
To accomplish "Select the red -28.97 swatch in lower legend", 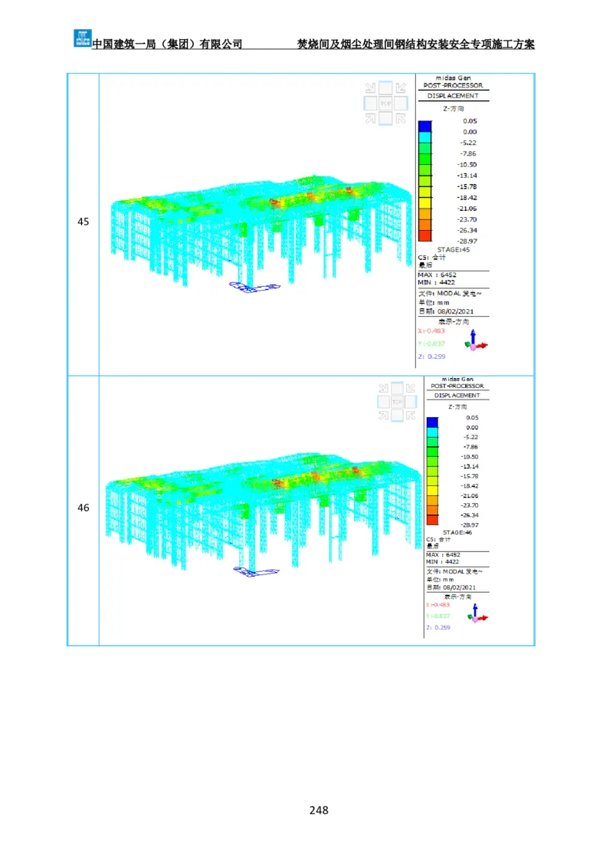I will coord(432,520).
